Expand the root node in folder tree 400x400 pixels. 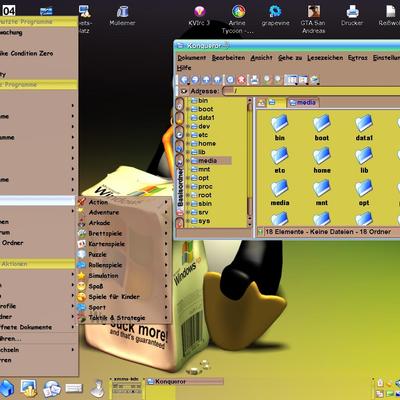pos(188,195)
